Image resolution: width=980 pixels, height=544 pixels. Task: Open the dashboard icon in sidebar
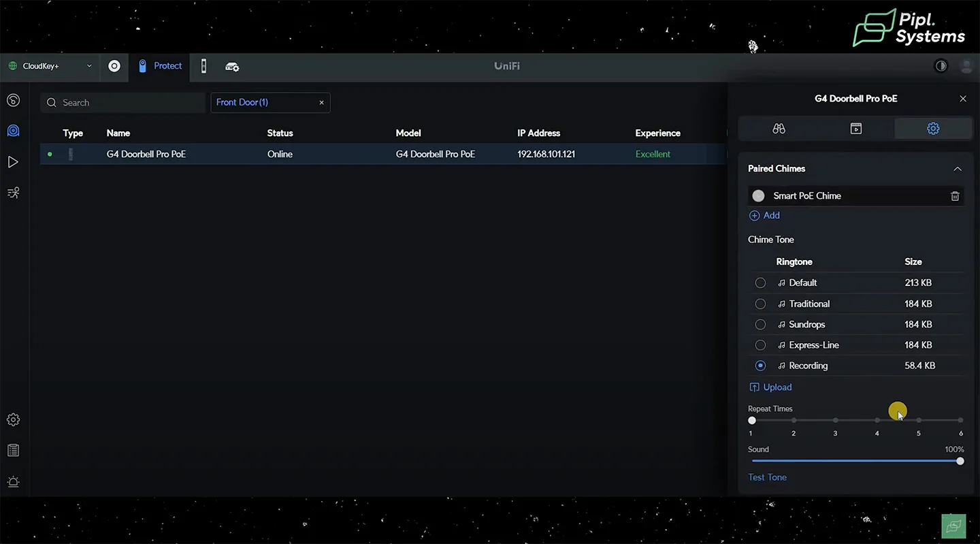(13, 101)
